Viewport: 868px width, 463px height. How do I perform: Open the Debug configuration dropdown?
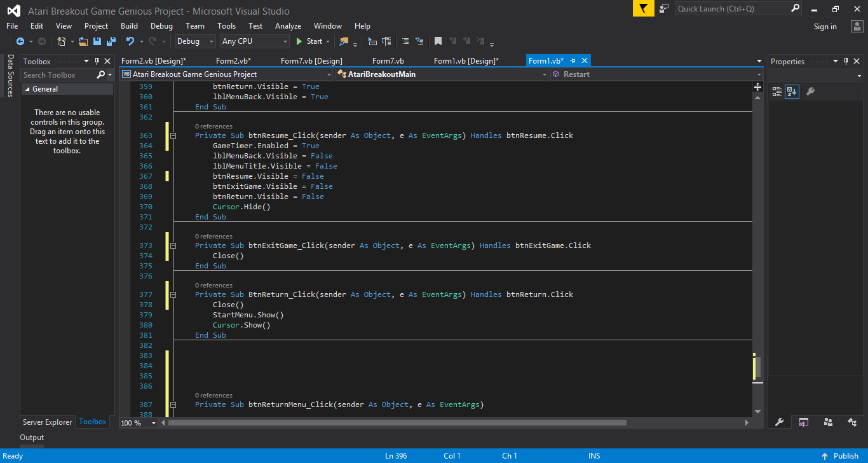[196, 41]
